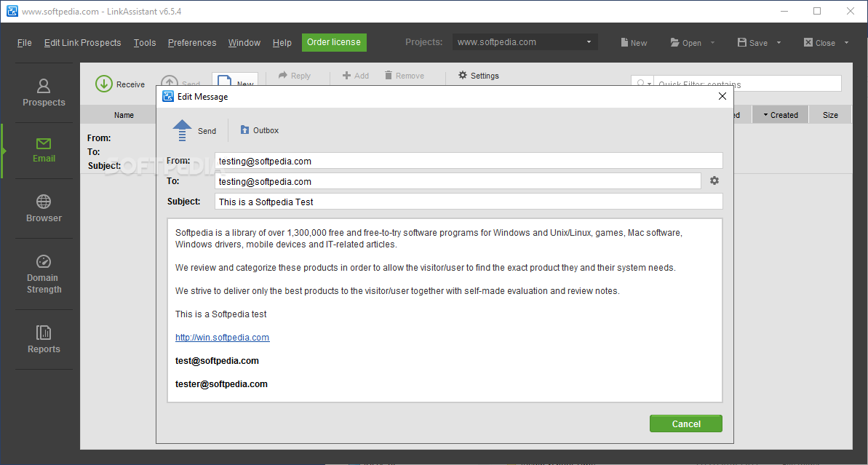Expand the Open button dropdown arrow
This screenshot has width=868, height=465.
pyautogui.click(x=712, y=43)
